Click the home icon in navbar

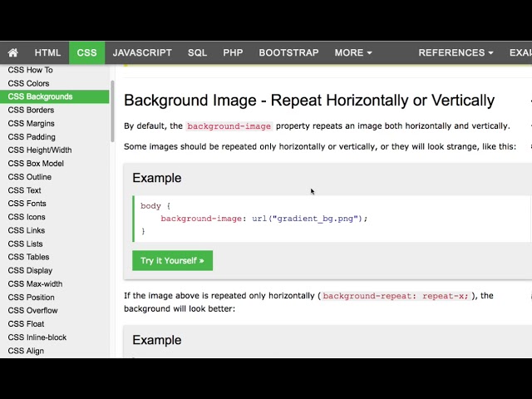click(x=13, y=52)
